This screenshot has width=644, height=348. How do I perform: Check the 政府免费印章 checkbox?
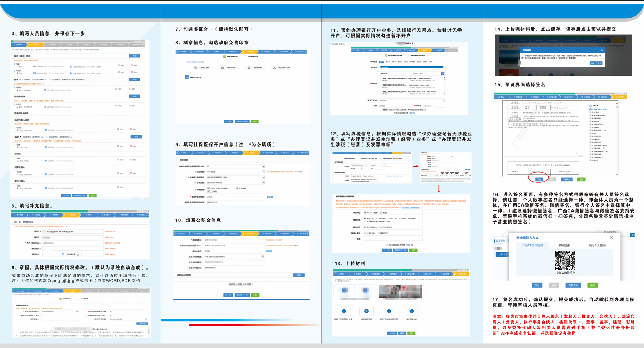pos(225,56)
